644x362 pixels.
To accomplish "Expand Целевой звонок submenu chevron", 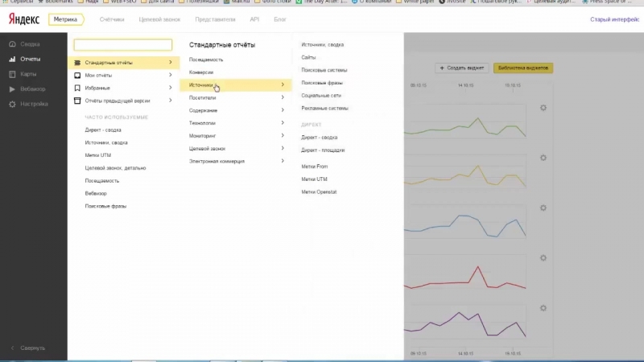I will pyautogui.click(x=283, y=148).
